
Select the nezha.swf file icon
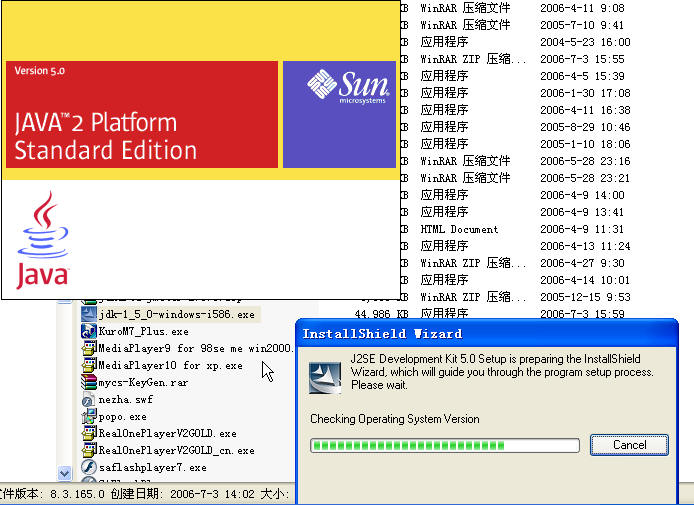[89, 399]
